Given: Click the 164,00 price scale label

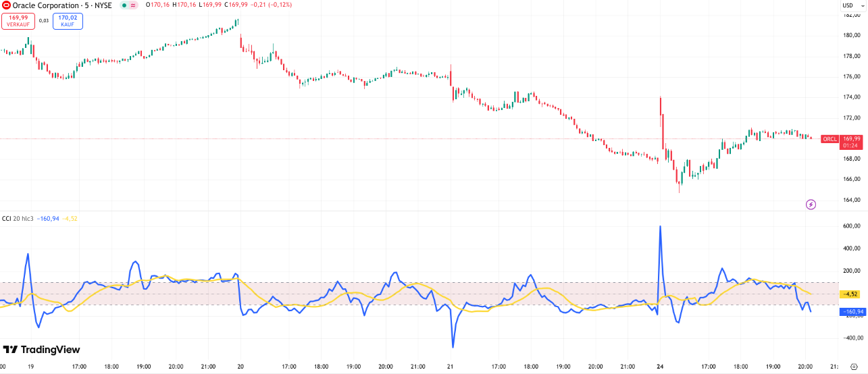Looking at the screenshot, I should coord(851,200).
